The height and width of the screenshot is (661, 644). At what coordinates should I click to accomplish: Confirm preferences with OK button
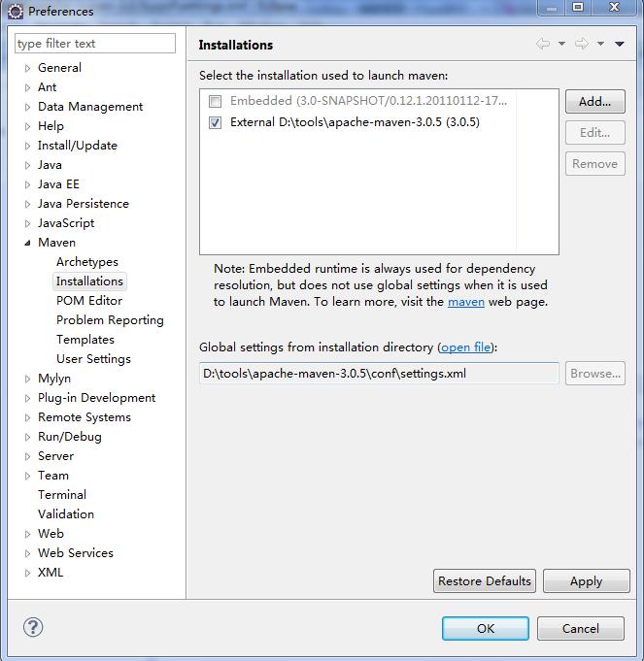coord(486,628)
